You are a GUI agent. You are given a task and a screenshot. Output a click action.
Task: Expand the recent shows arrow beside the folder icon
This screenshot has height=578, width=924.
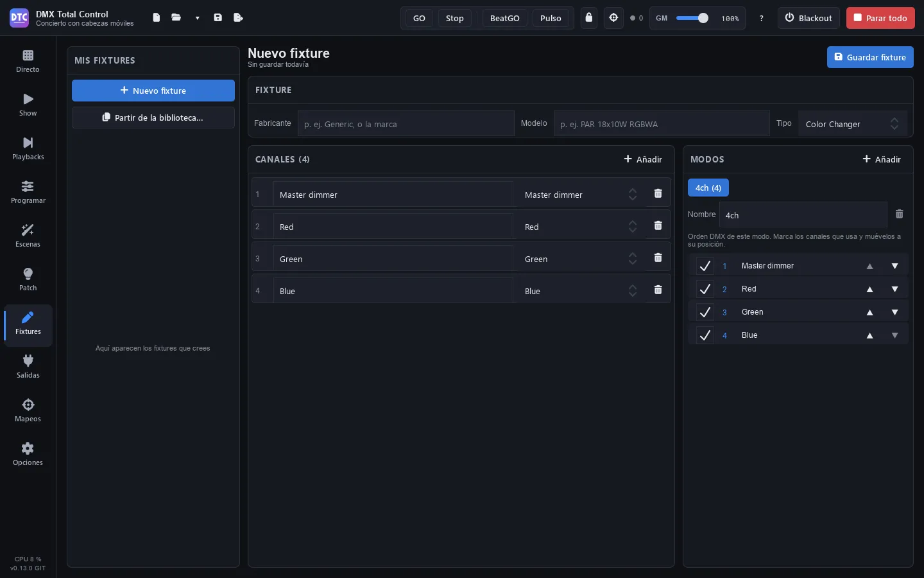[197, 18]
